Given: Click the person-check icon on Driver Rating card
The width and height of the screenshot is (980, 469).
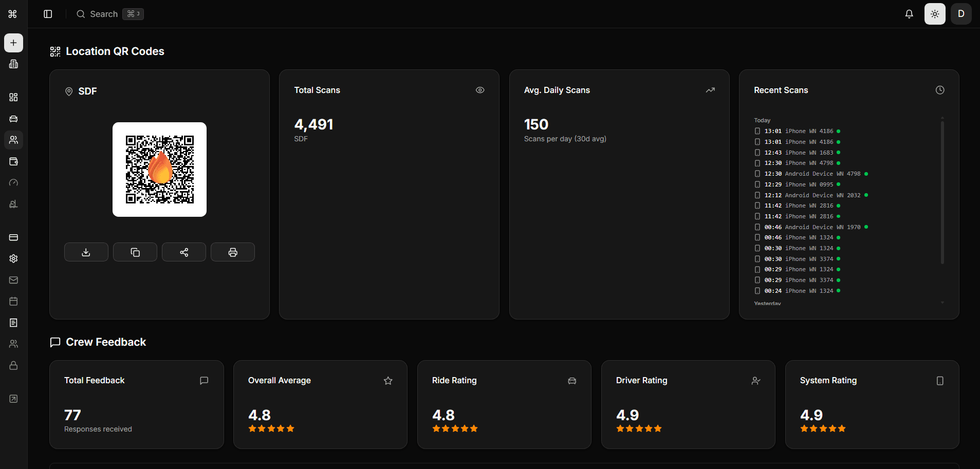Looking at the screenshot, I should (x=756, y=381).
